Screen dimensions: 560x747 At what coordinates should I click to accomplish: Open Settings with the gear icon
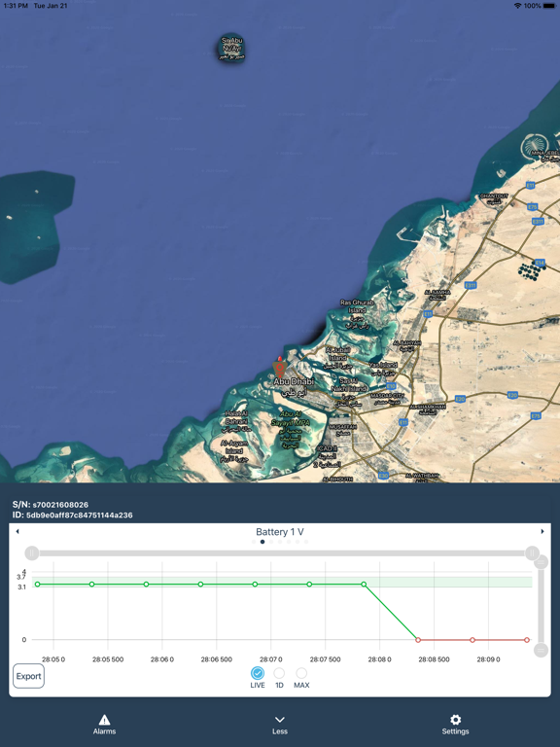click(455, 725)
